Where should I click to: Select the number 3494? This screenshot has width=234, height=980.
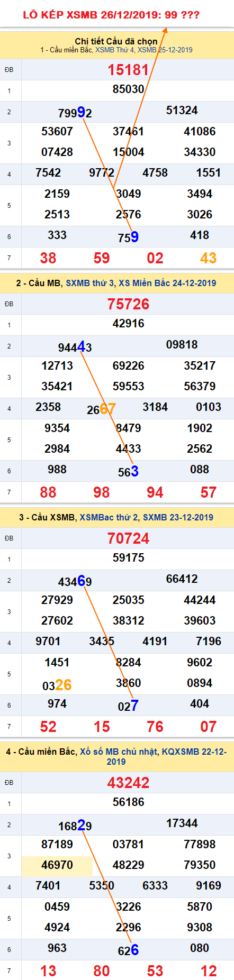click(x=200, y=194)
